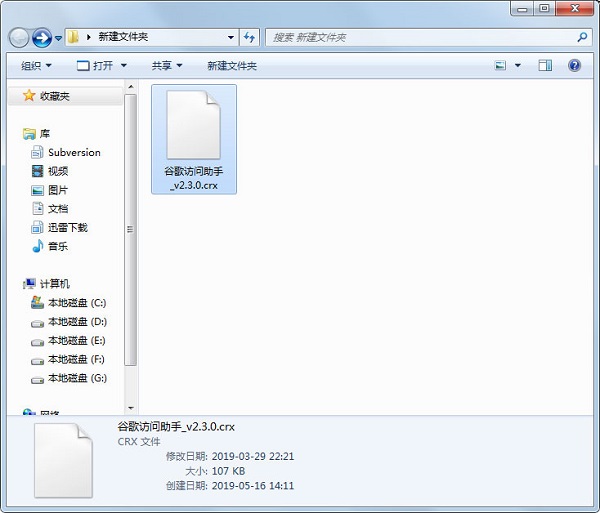Viewport: 600px width, 513px height.
Task: Open Subversion library in sidebar
Action: [x=73, y=152]
